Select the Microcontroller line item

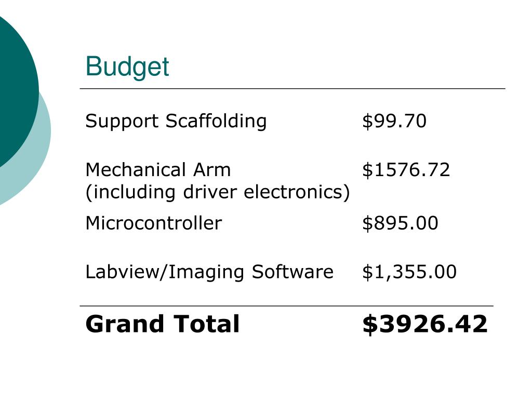click(x=154, y=223)
